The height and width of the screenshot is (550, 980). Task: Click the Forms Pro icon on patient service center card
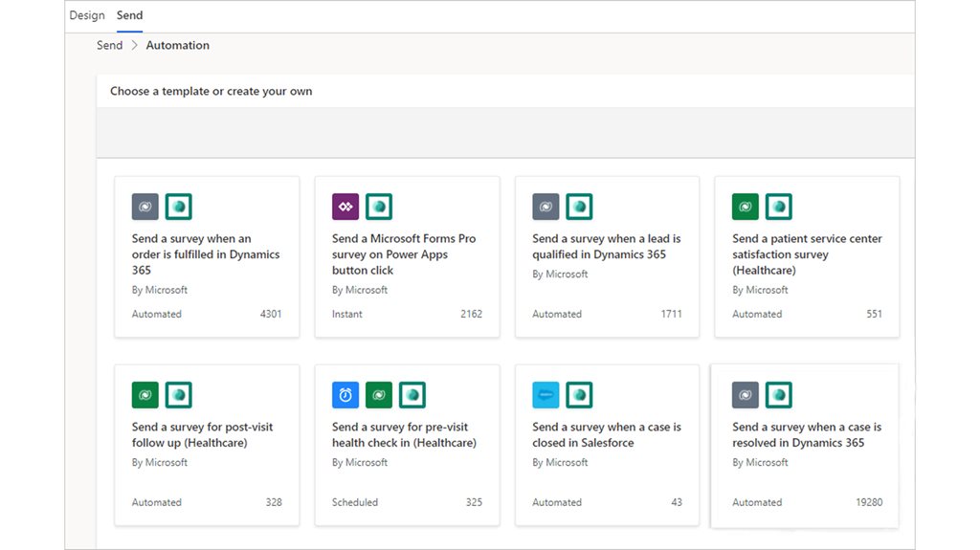coord(779,207)
